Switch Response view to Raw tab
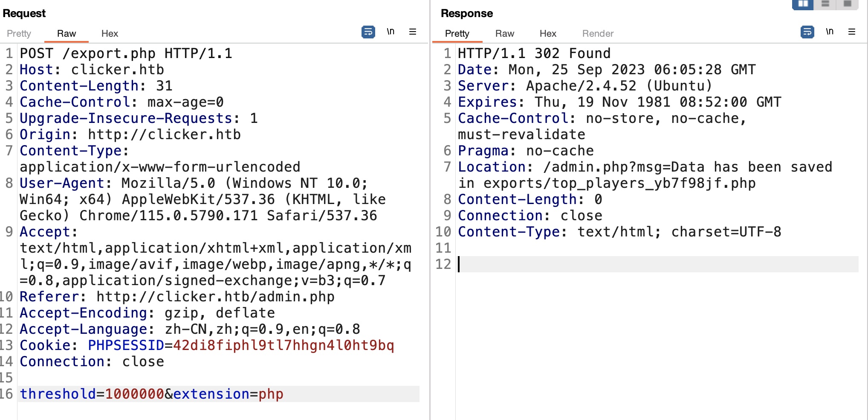Screen dimensions: 868x420 coord(505,33)
